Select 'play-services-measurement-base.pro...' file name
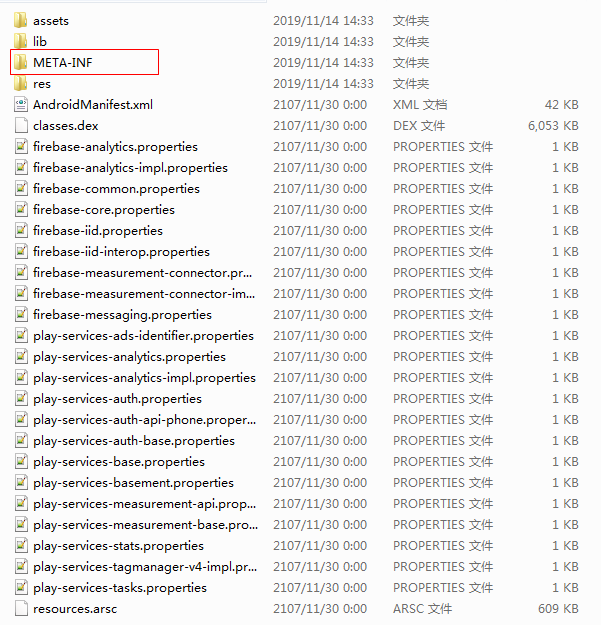 tap(145, 525)
